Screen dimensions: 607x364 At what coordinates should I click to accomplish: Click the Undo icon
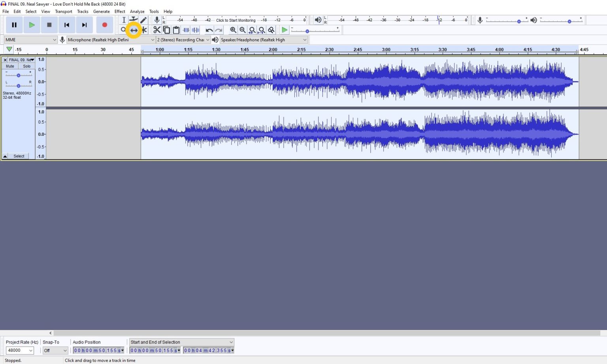(209, 30)
